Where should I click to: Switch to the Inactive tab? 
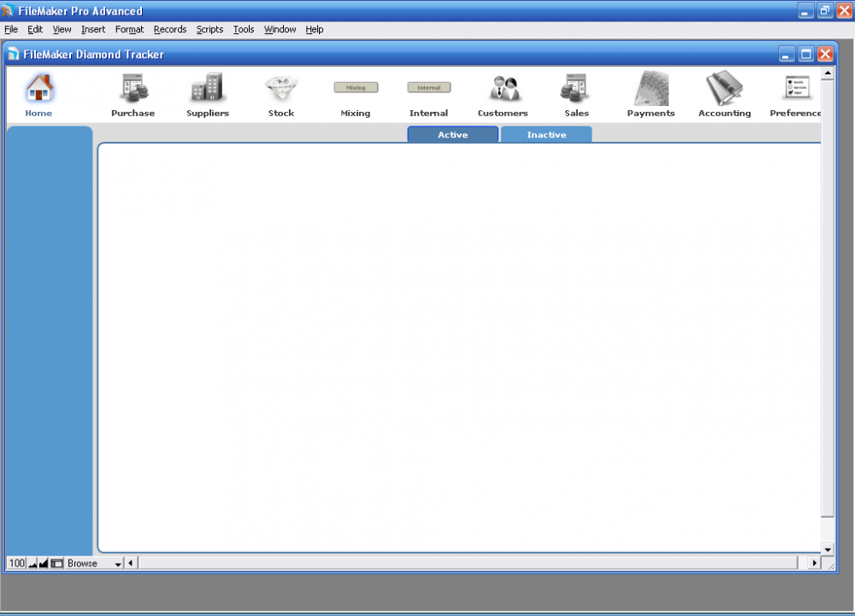pyautogui.click(x=546, y=134)
